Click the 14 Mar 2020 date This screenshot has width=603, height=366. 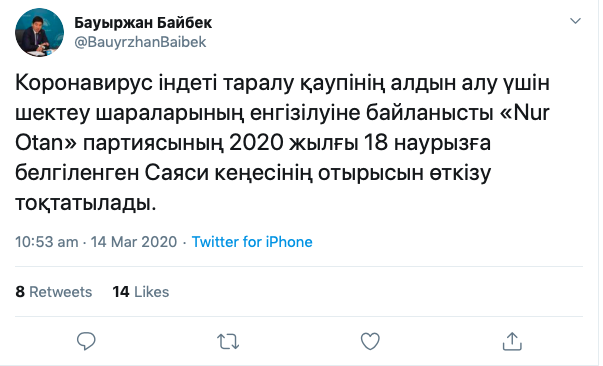134,242
